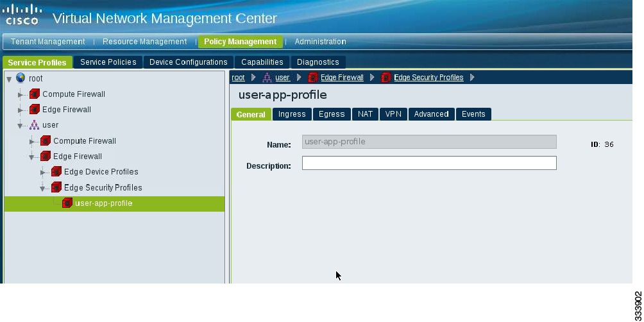Screen dimensions: 644x322
Task: Click the Edge Firewall cube icon under user
Action: pos(46,157)
